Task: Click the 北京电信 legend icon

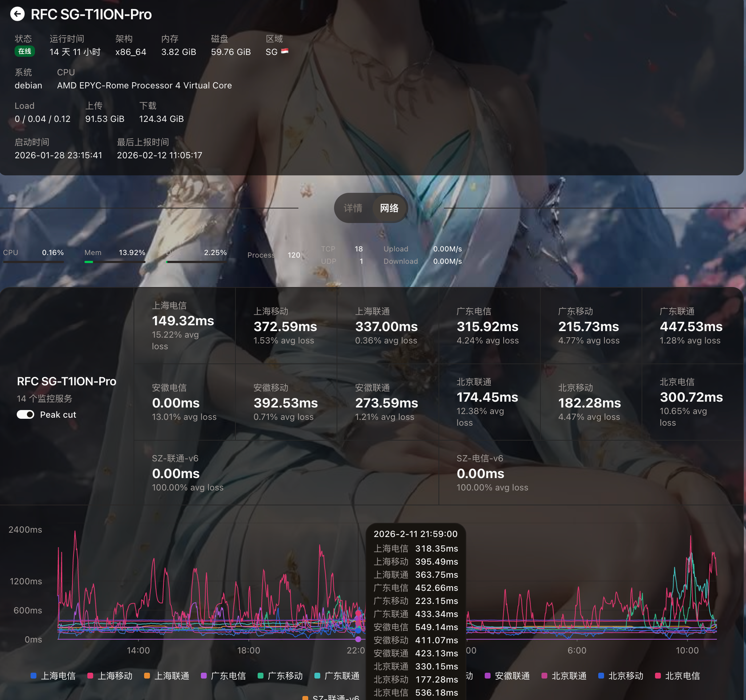Action: coord(658,676)
